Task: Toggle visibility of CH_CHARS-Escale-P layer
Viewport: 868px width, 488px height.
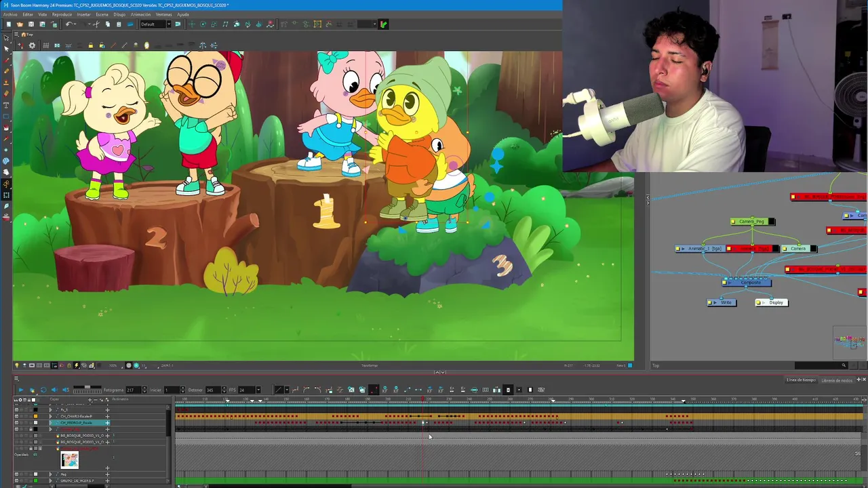Action: [x=17, y=416]
